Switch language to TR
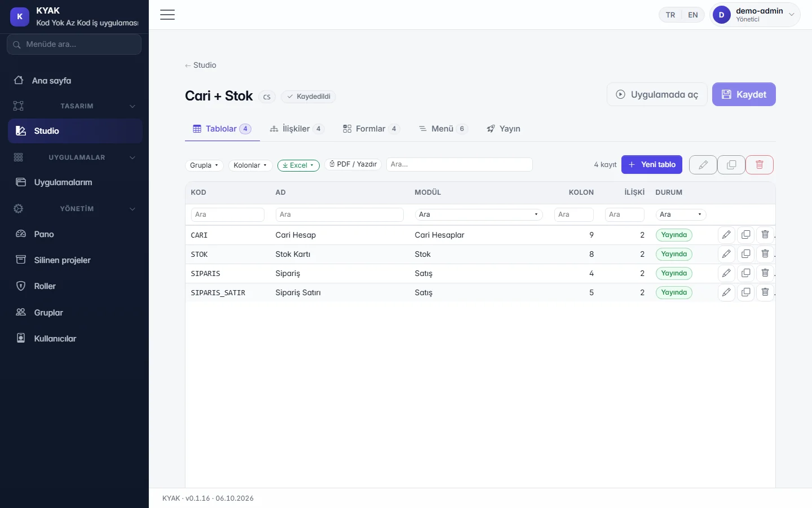Screen dimensions: 812x508 point(670,15)
